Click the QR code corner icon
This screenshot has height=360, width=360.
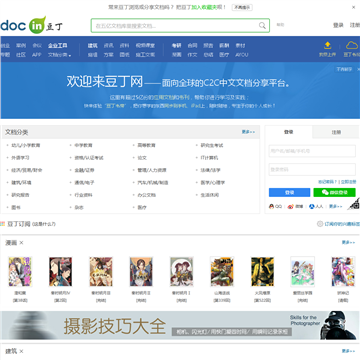(x=354, y=204)
